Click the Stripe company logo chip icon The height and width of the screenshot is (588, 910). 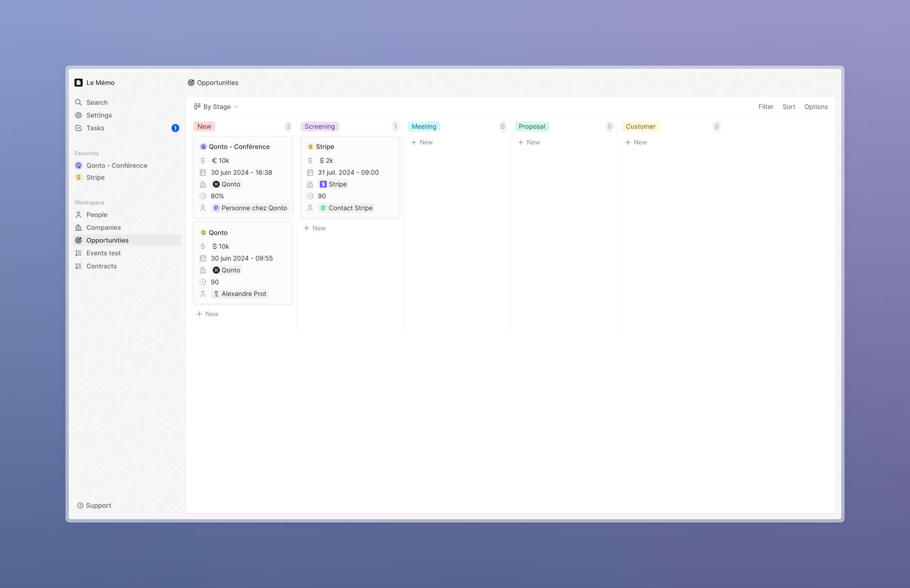[x=323, y=184]
